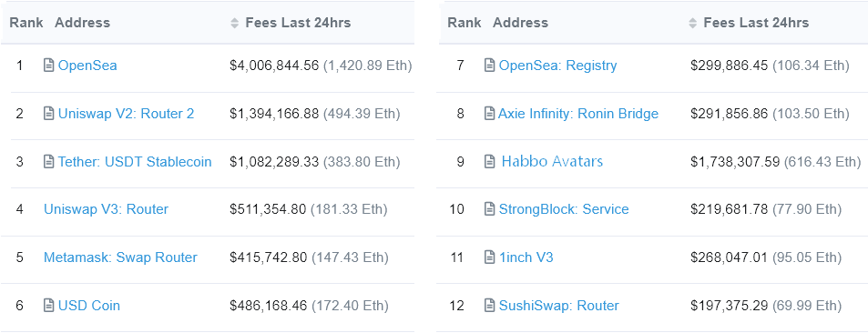Image resolution: width=868 pixels, height=333 pixels.
Task: Click the contract icon next to USD Coin
Action: click(x=48, y=306)
